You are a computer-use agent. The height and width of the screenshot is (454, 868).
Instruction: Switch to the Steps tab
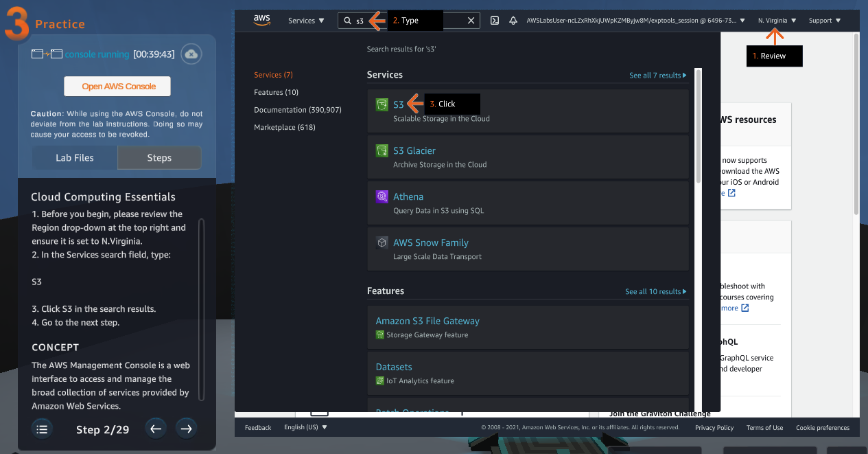coord(159,157)
